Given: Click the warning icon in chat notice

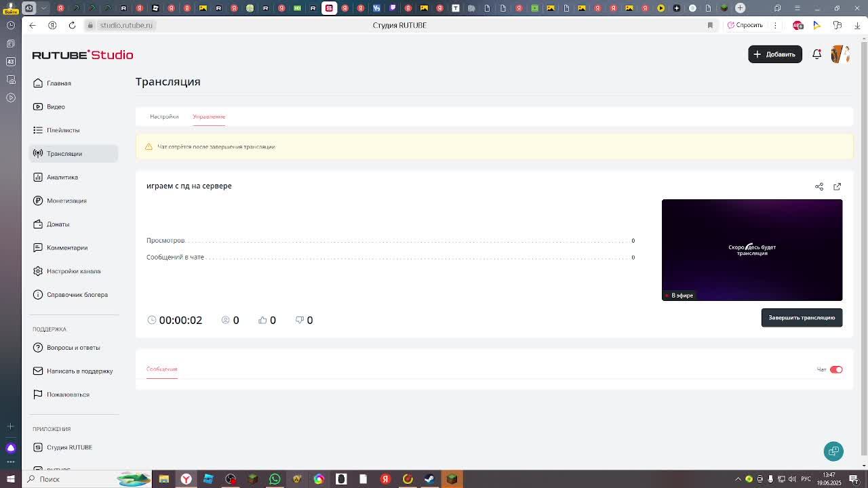Looking at the screenshot, I should pos(149,146).
